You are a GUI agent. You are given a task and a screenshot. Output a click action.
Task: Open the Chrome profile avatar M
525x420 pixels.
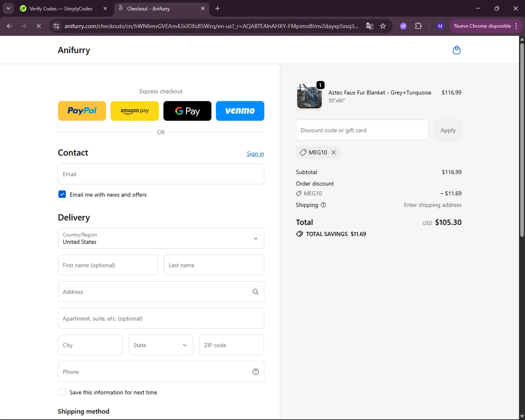click(440, 26)
